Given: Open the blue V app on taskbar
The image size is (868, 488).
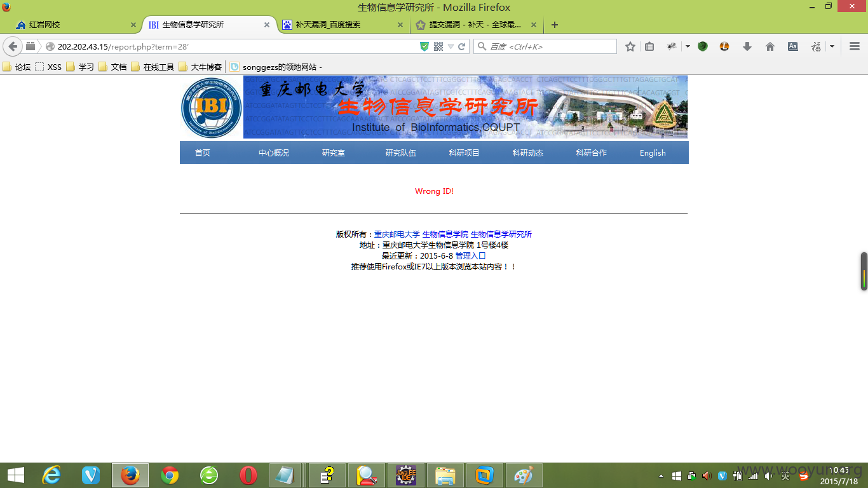Looking at the screenshot, I should click(91, 475).
